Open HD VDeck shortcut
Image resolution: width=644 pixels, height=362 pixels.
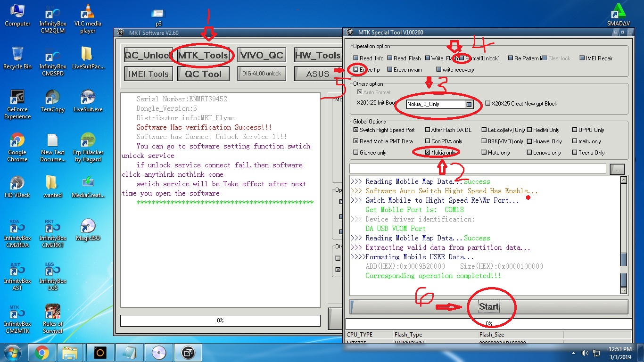(17, 187)
